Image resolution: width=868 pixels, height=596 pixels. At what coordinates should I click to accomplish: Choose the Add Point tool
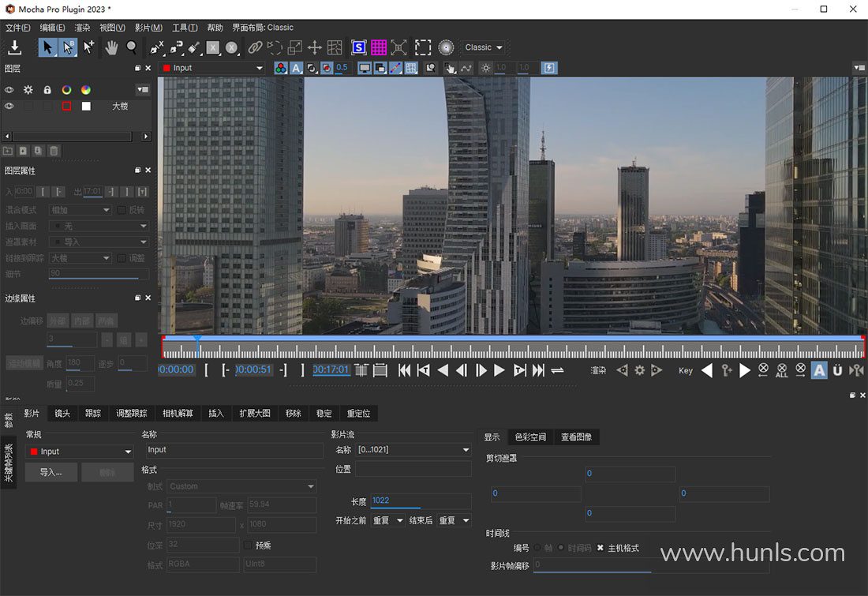tap(88, 47)
